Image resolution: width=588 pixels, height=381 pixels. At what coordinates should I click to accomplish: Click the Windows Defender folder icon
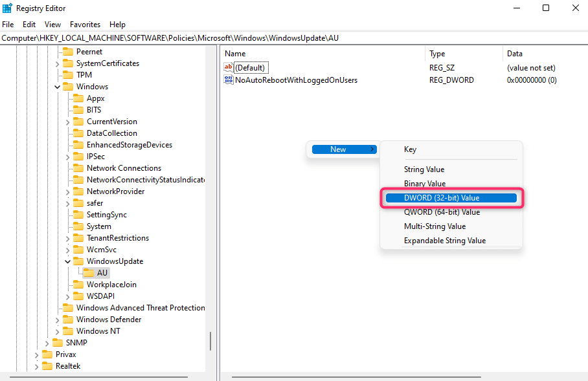click(x=68, y=319)
